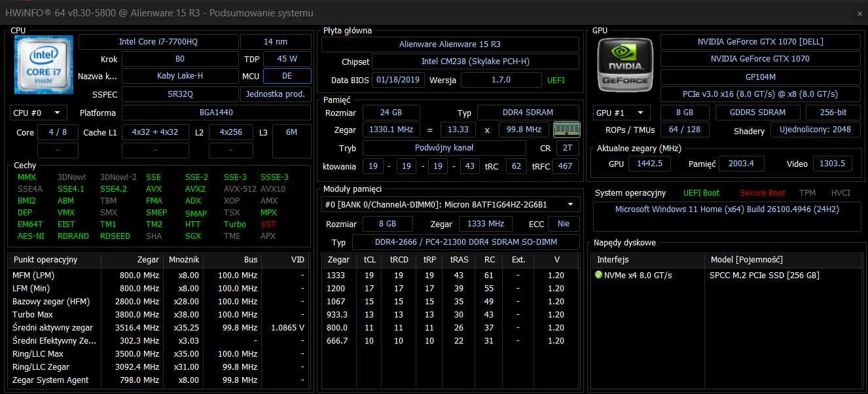Click the GP104M chip field
This screenshot has height=394, width=868.
click(761, 76)
